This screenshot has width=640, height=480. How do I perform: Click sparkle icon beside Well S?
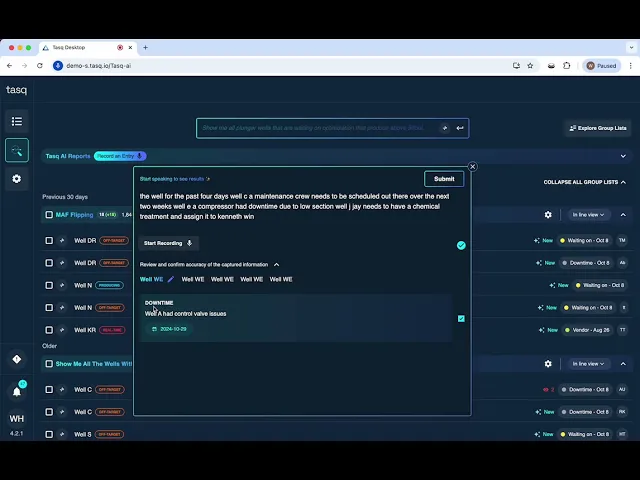(62, 434)
